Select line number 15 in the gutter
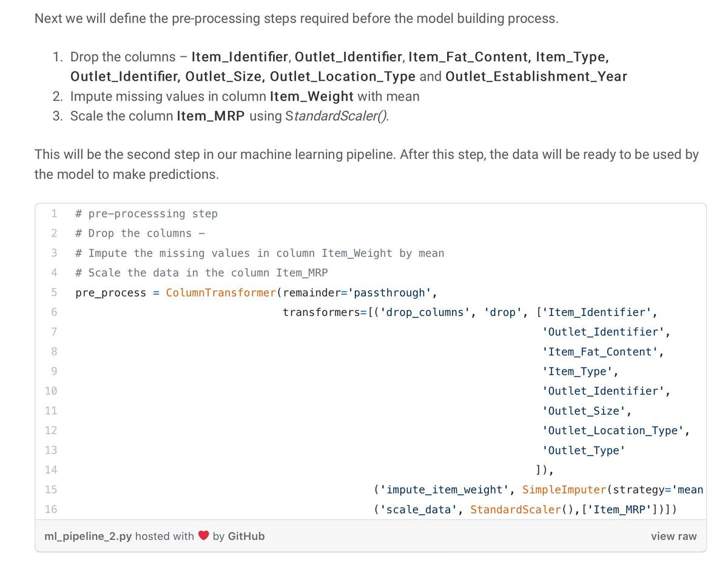 click(51, 489)
